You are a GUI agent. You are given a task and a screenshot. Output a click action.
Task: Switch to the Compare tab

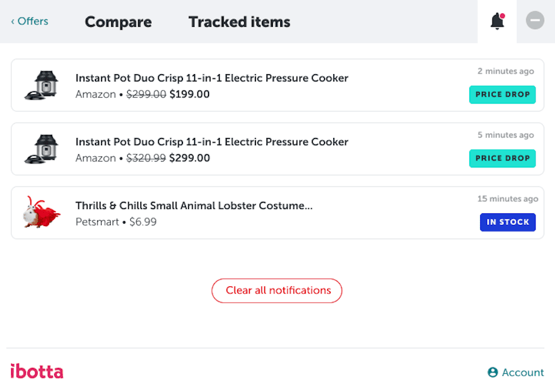118,22
